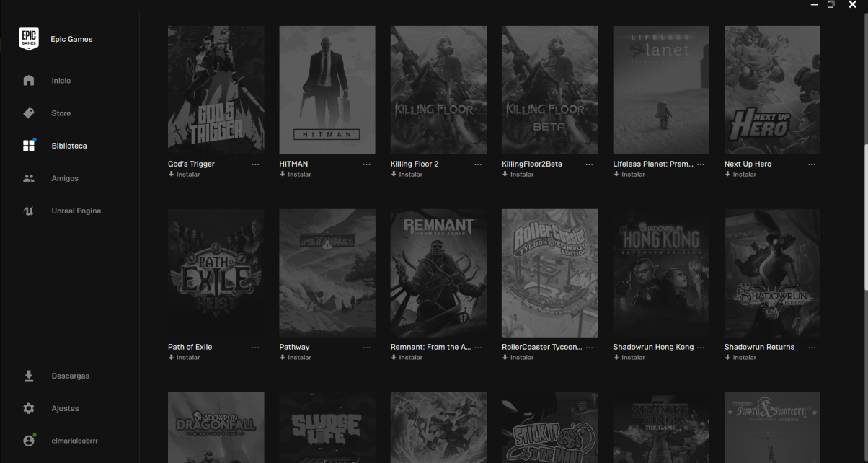Image resolution: width=868 pixels, height=463 pixels.
Task: Open Descargas sidebar label
Action: click(x=71, y=376)
